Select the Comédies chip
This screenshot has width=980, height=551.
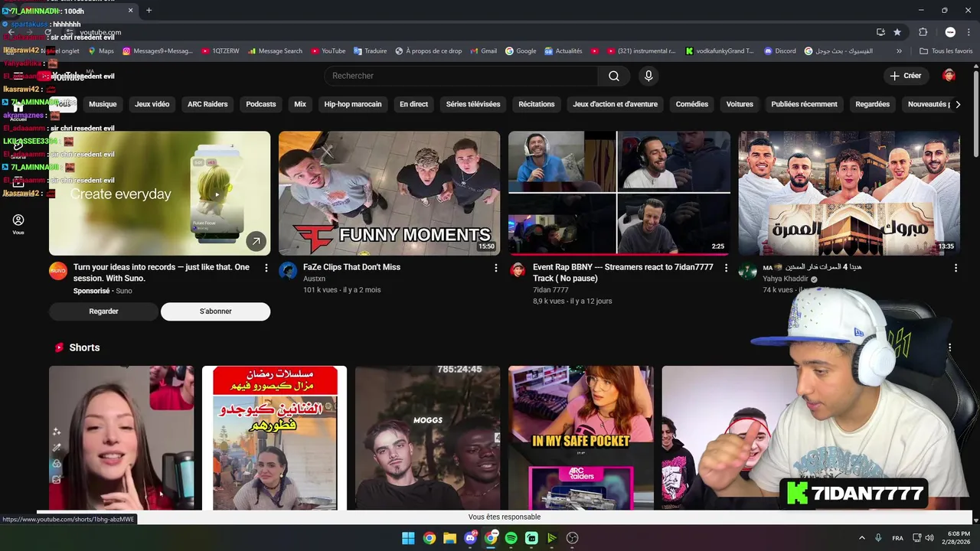692,104
